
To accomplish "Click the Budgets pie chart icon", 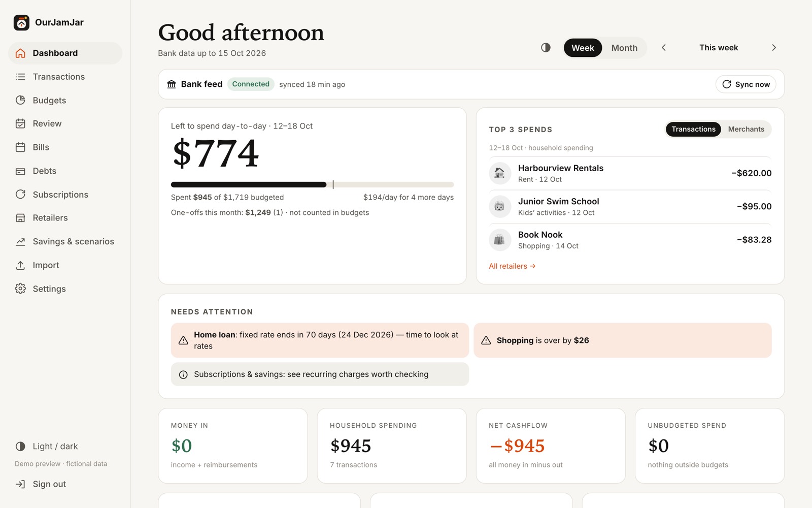I will click(20, 100).
